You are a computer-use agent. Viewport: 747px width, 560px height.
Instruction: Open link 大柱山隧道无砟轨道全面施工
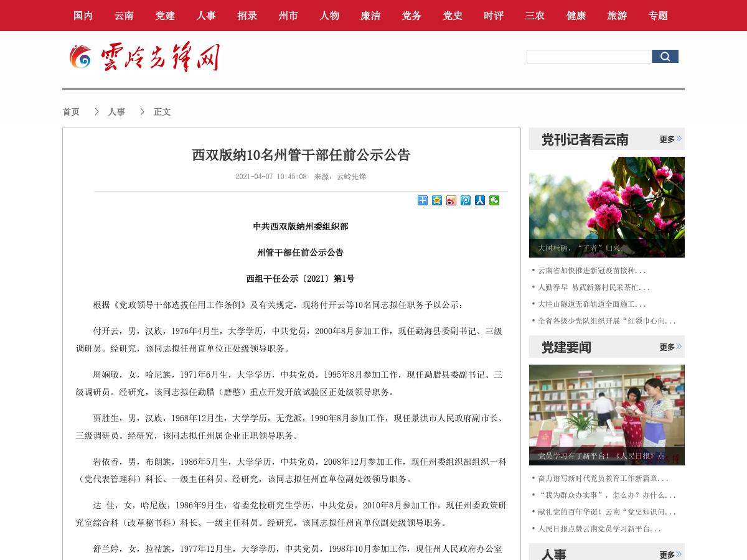coord(592,304)
